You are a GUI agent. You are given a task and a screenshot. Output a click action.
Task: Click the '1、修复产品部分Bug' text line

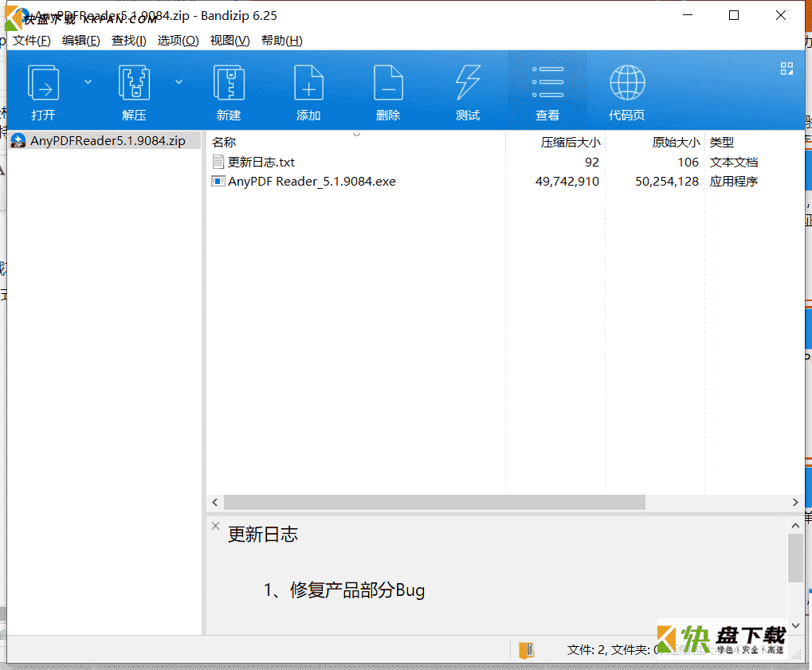pyautogui.click(x=344, y=590)
